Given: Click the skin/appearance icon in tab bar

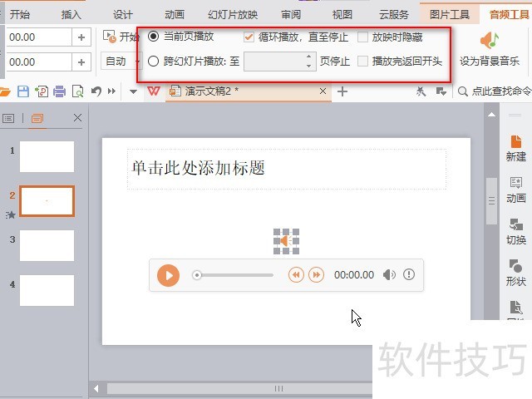Looking at the screenshot, I should [421, 91].
